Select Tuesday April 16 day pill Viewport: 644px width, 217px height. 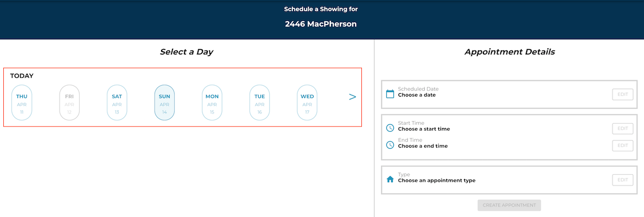[x=259, y=103]
